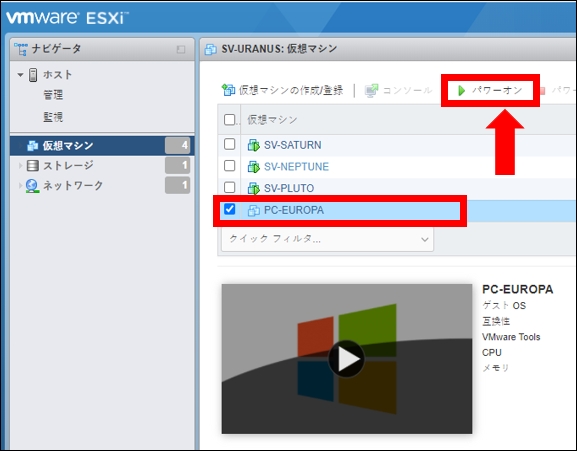Image resolution: width=577 pixels, height=451 pixels.
Task: Click the 互換性 label
Action: tap(496, 322)
